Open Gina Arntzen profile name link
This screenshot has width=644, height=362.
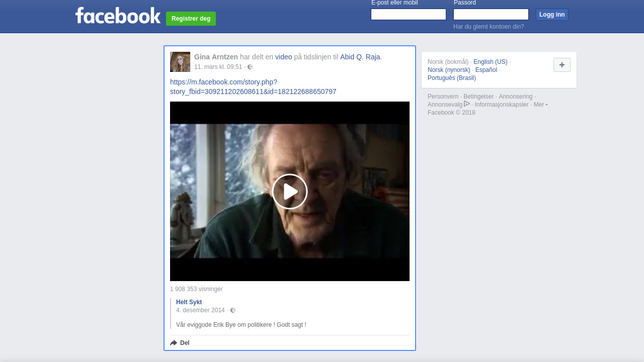(216, 57)
